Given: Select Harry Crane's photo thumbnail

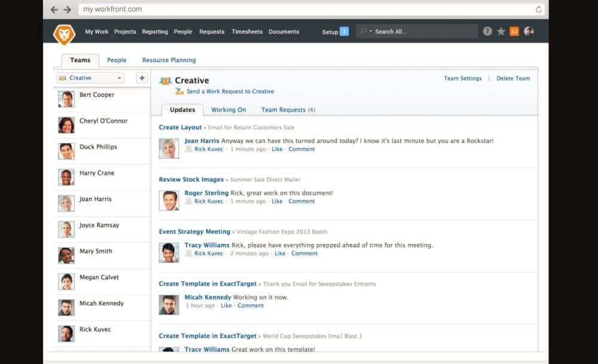Looking at the screenshot, I should [66, 177].
